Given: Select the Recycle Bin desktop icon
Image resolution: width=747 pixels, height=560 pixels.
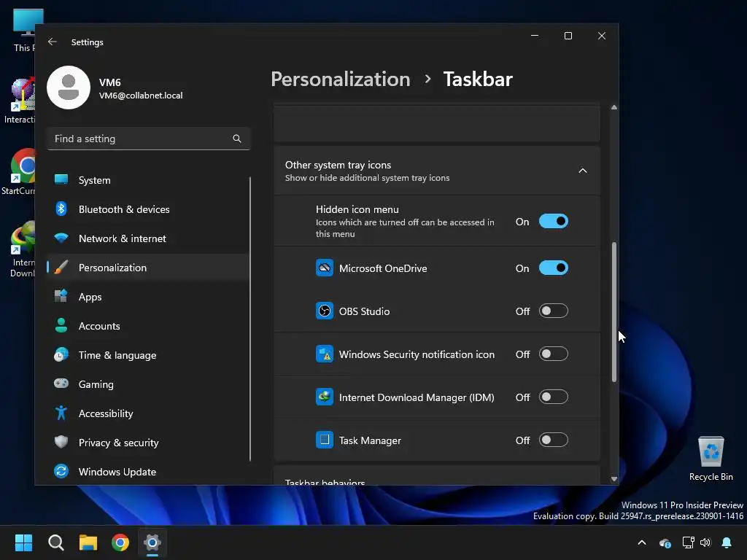Looking at the screenshot, I should 711,458.
